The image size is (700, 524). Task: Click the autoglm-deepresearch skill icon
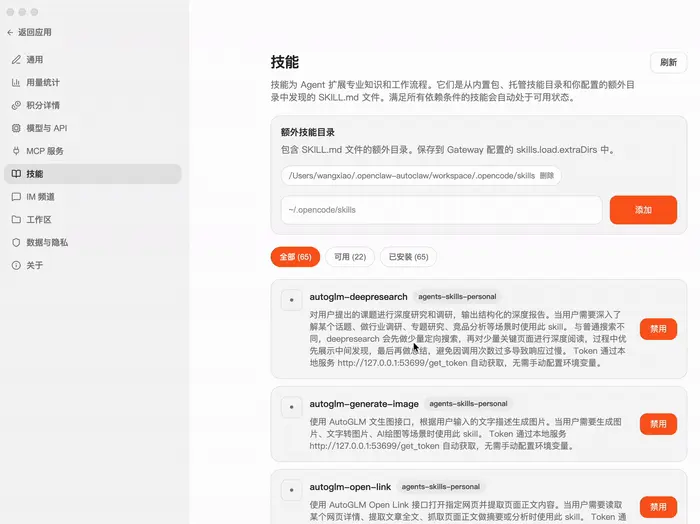[x=291, y=299]
